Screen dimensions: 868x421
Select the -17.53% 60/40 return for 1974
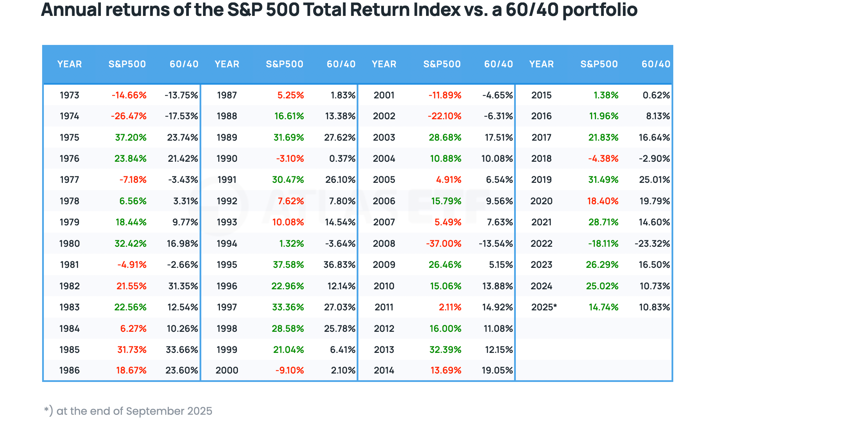click(x=181, y=116)
